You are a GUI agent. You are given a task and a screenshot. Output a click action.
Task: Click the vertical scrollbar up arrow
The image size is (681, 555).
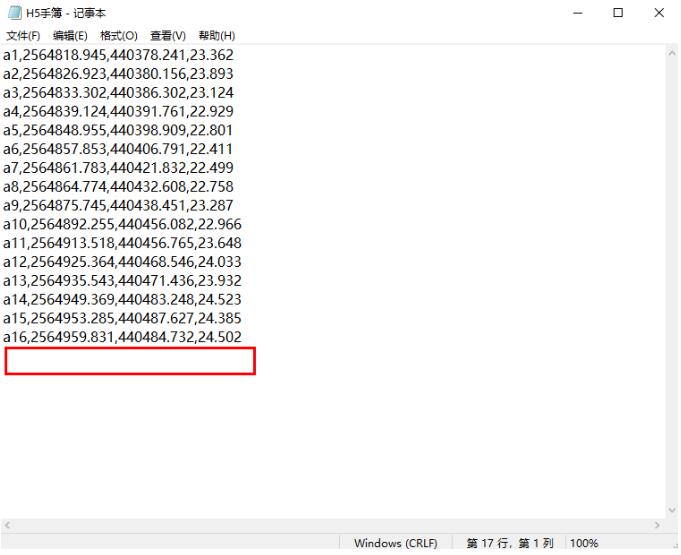pos(672,53)
